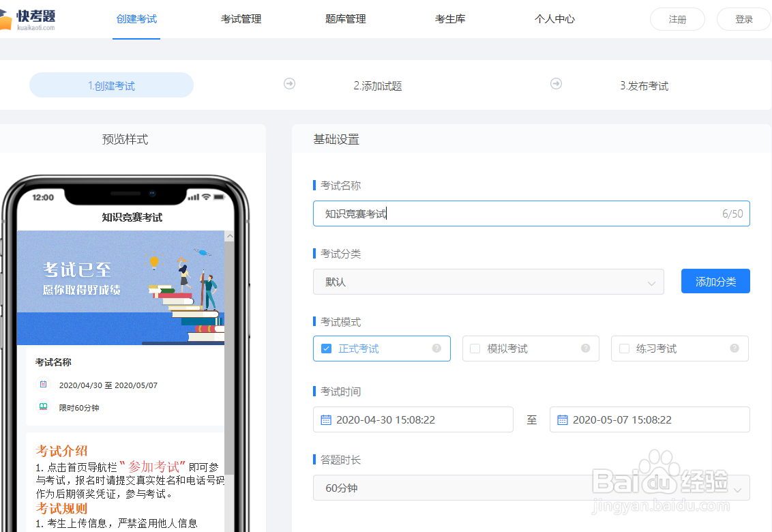The width and height of the screenshot is (772, 532).
Task: Open 个人中心 nav tab
Action: 554,19
